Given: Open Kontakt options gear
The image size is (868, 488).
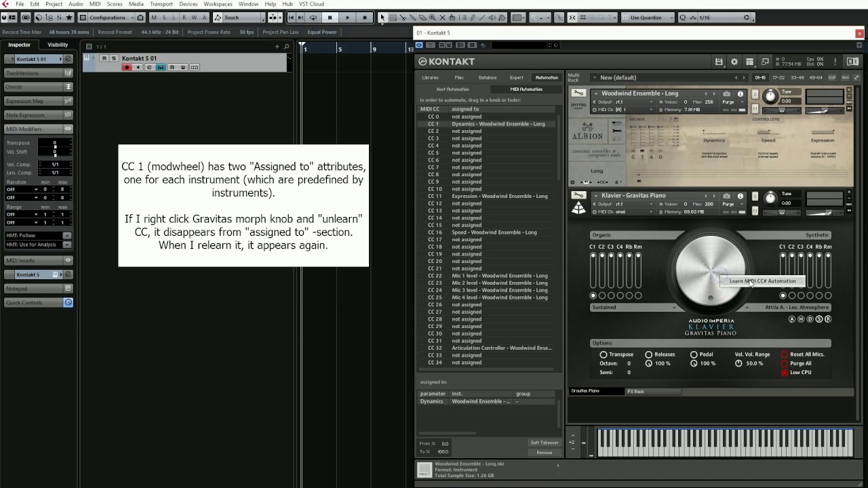Looking at the screenshot, I should 734,62.
